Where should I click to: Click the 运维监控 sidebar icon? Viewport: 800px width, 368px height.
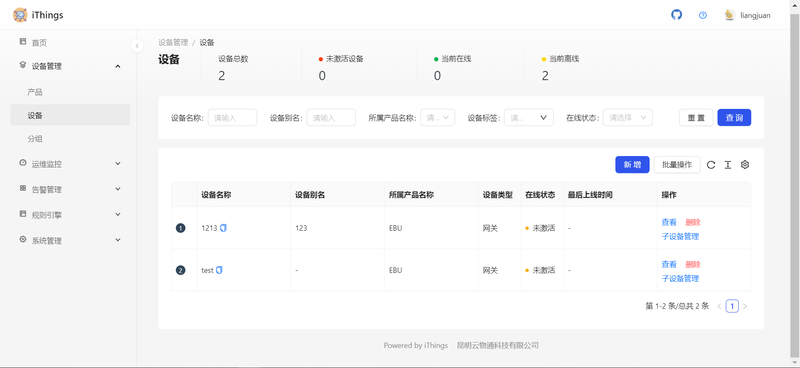tap(22, 163)
